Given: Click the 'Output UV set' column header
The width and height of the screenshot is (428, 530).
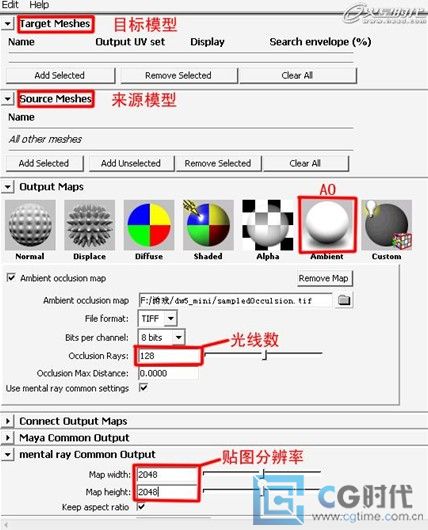Looking at the screenshot, I should point(130,42).
